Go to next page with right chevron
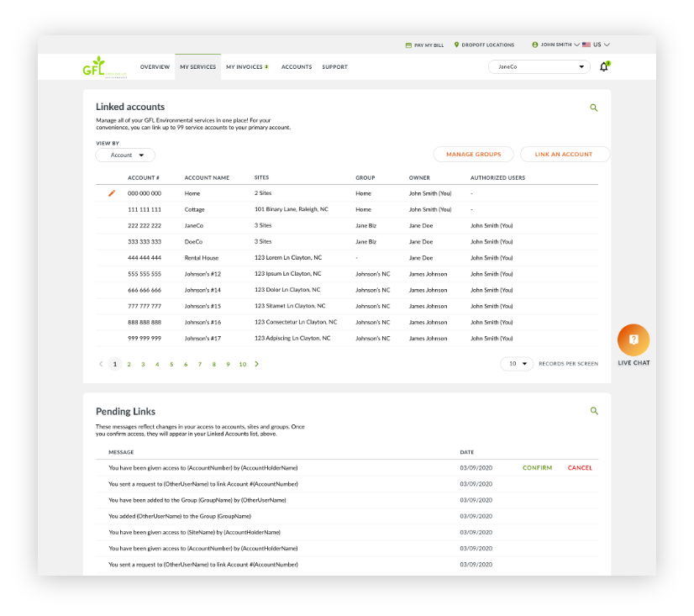Screen dimensions: 694x616 pyautogui.click(x=256, y=364)
